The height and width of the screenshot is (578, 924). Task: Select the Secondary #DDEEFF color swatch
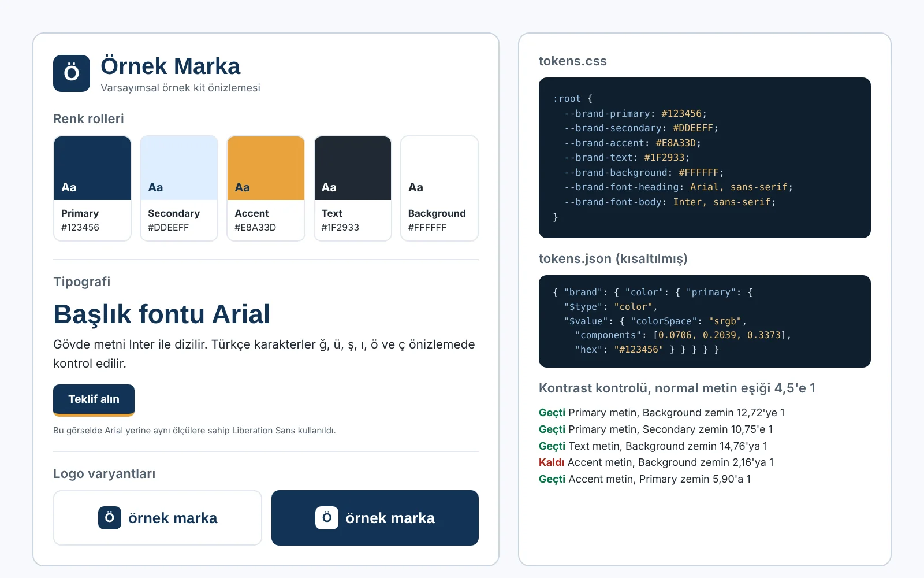tap(179, 188)
